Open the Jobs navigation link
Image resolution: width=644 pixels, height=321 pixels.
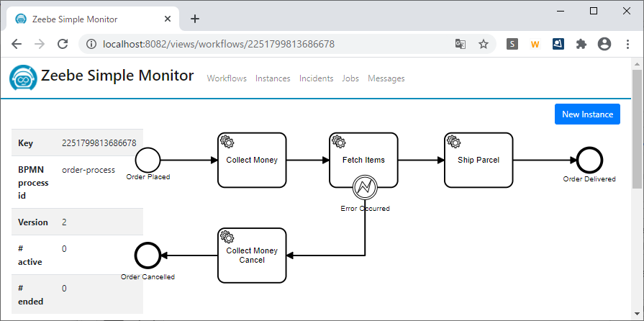pos(350,78)
